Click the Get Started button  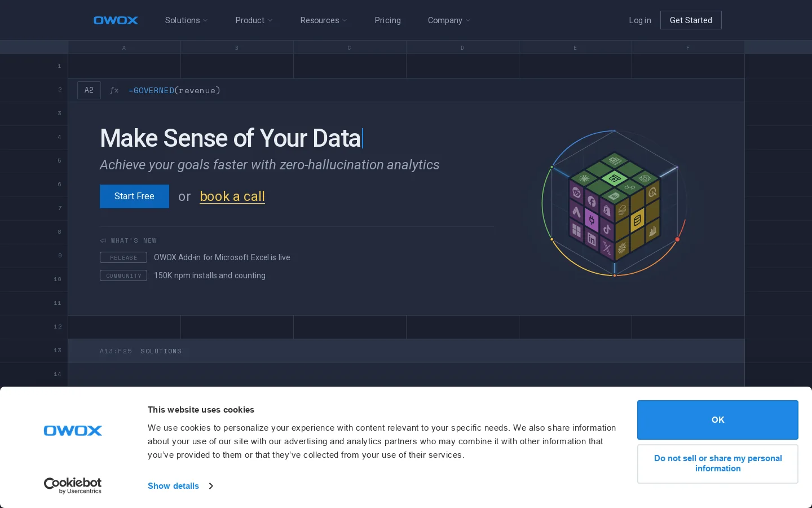(x=691, y=20)
